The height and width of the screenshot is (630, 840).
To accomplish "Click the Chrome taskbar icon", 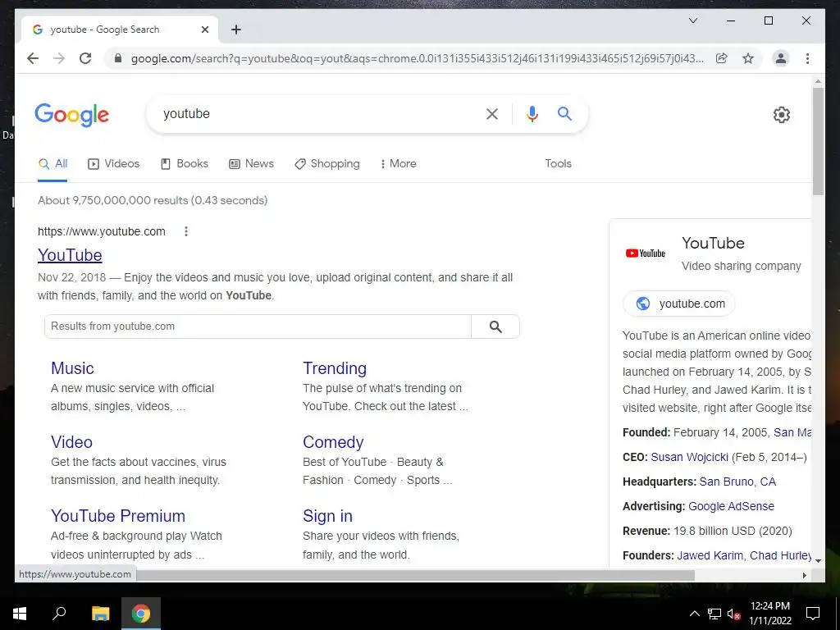I will click(141, 614).
